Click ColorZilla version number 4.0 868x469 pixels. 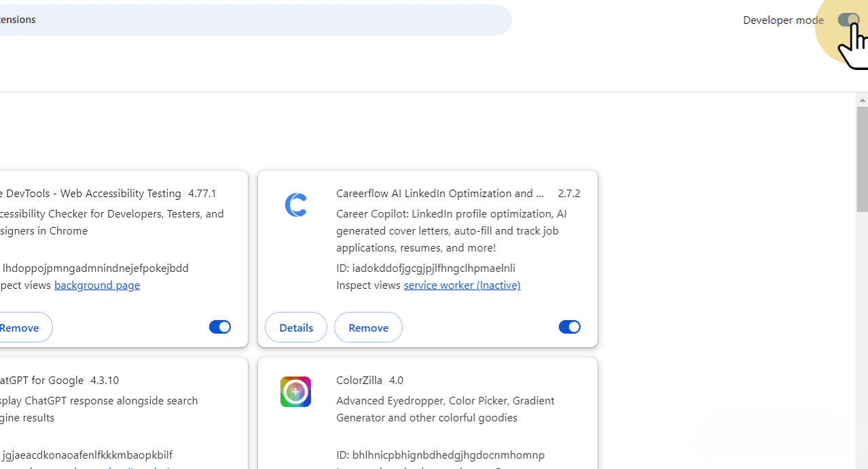tap(396, 380)
